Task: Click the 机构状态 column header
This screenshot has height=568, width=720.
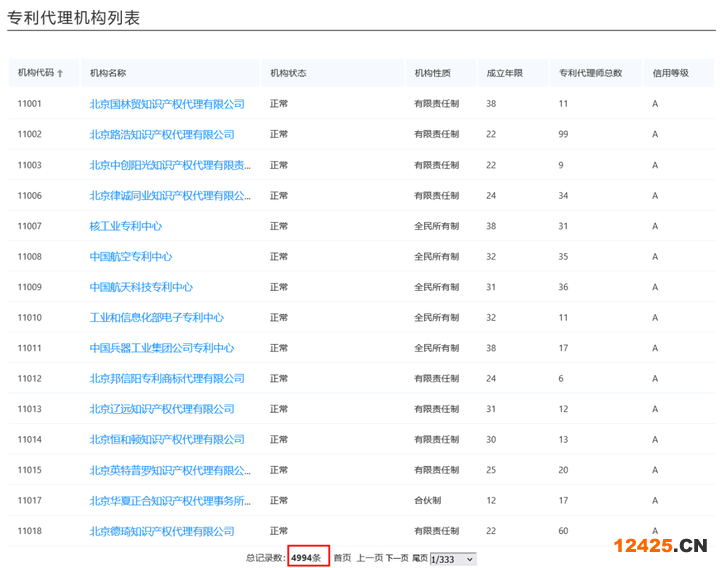Action: coord(288,73)
